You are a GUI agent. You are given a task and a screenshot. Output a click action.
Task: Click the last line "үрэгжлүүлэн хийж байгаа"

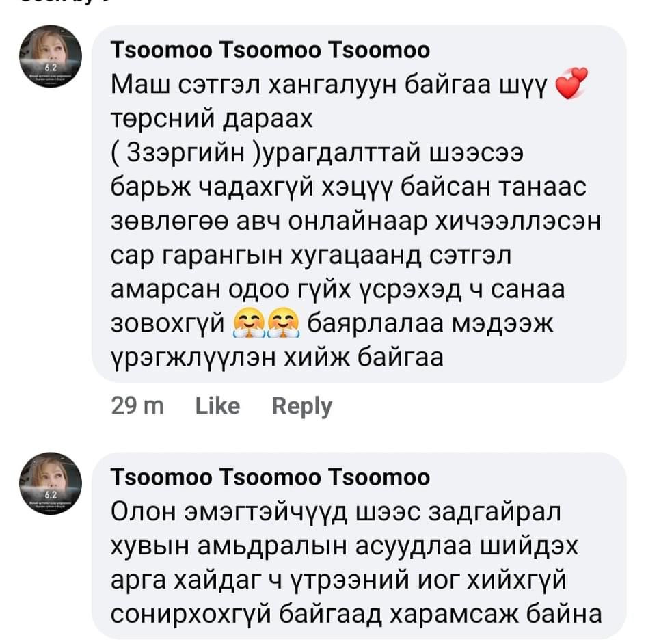click(x=277, y=356)
